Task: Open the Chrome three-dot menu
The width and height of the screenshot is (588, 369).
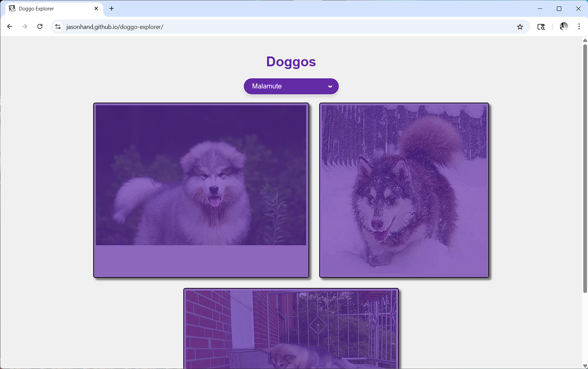Action: 579,27
